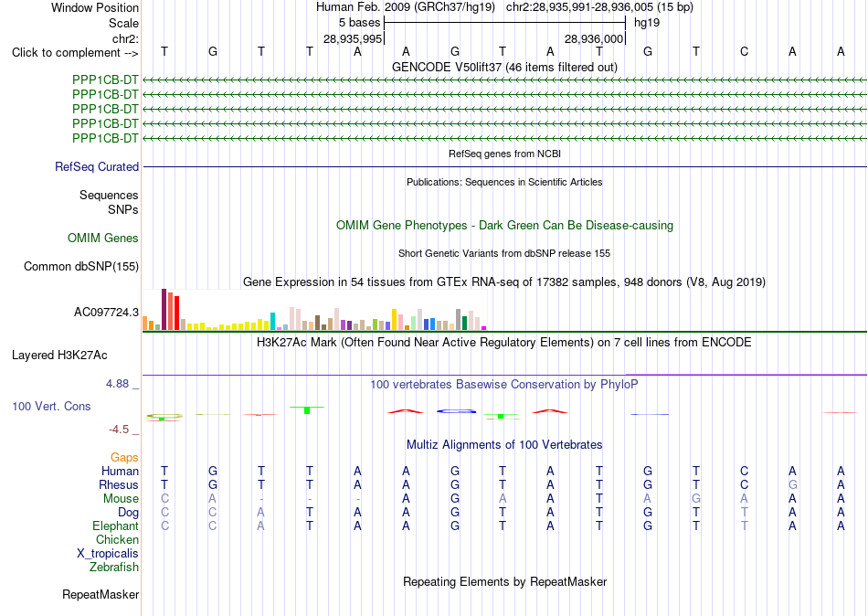
Task: Open OMIM Gene Phenotypes track title
Action: coord(504,226)
